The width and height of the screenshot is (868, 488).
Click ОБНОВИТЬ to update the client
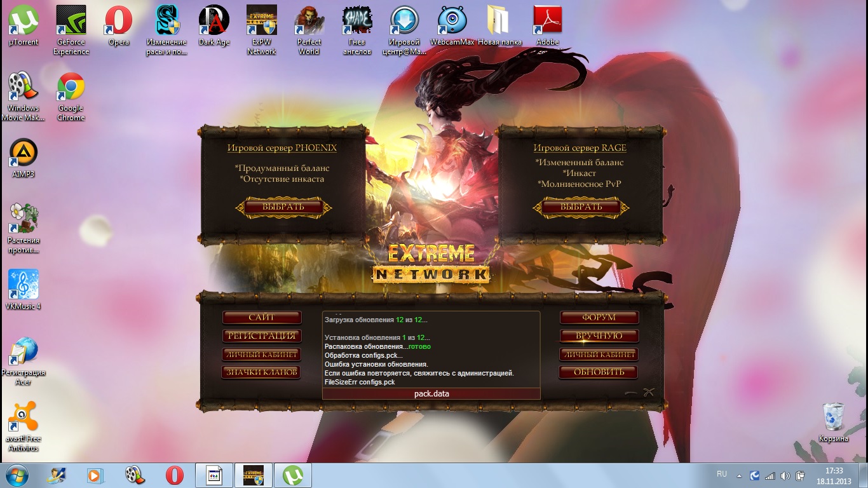pos(599,372)
